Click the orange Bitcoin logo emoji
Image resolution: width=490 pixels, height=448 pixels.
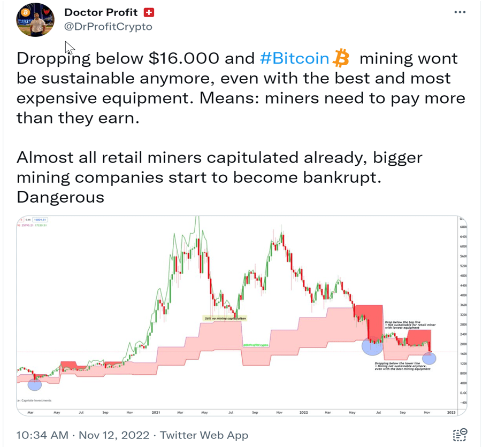(341, 58)
